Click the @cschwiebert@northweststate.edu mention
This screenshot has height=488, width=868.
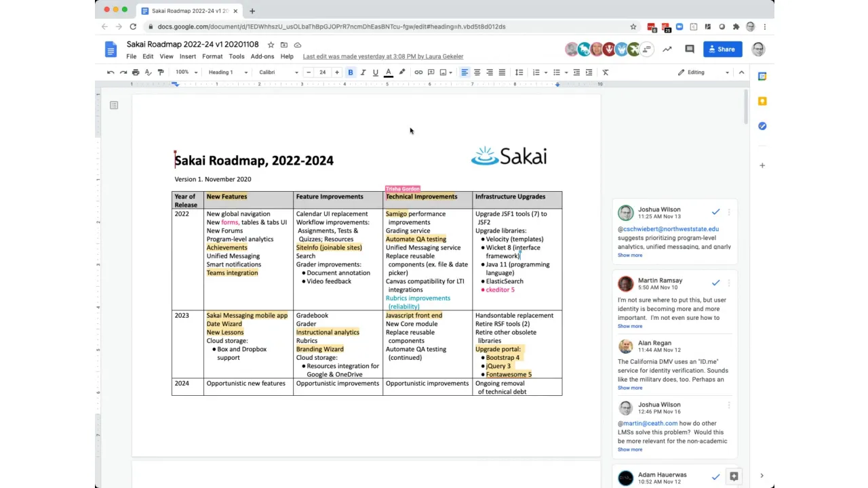pos(669,229)
